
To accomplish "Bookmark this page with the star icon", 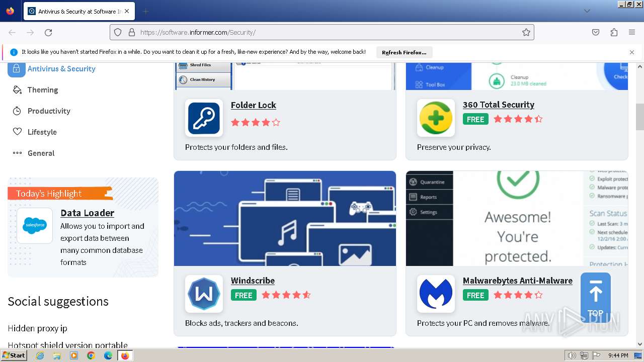I will tap(526, 32).
